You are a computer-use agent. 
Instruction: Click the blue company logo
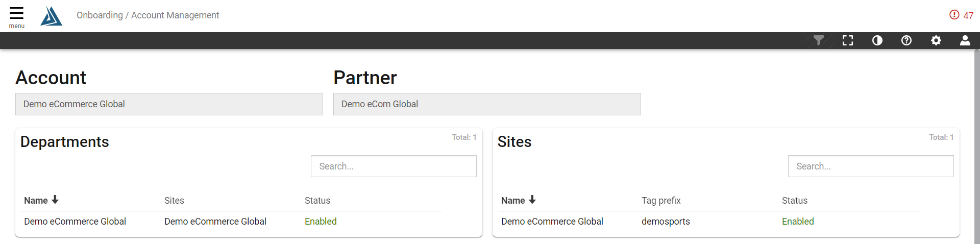pos(51,16)
